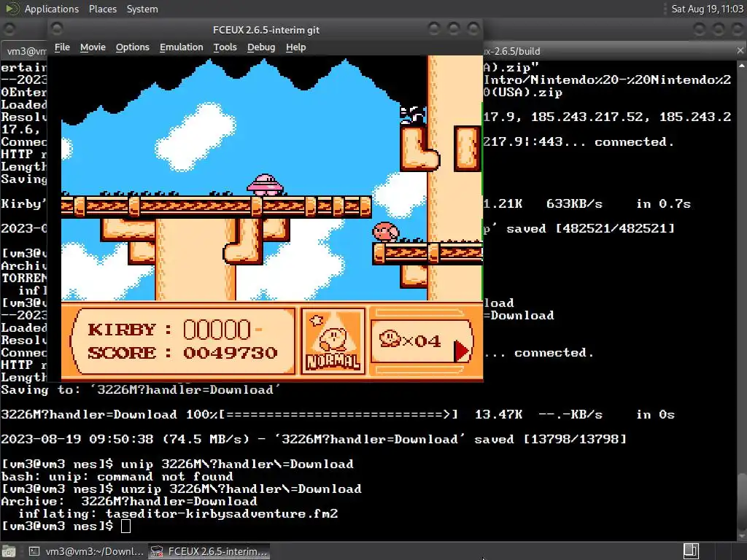Click the Waddle Dee enemy sprite

[385, 232]
